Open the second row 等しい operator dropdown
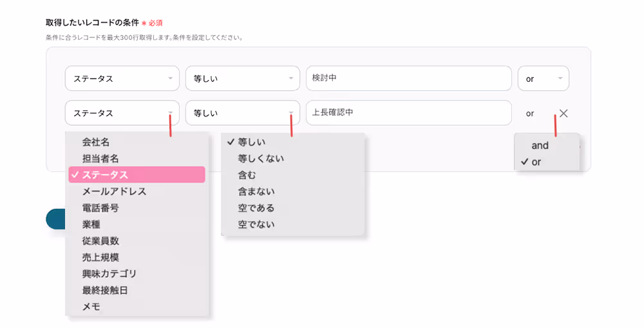Viewport: 644px width, 328px height. tap(242, 113)
